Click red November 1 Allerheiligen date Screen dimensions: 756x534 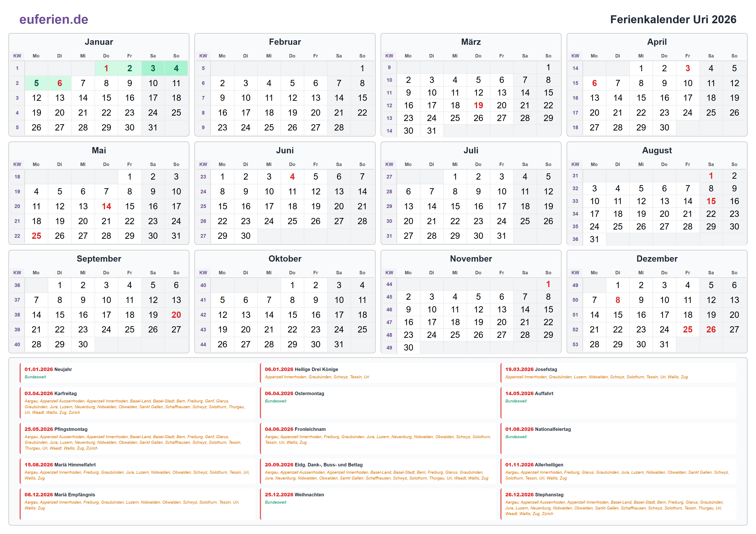pyautogui.click(x=548, y=284)
